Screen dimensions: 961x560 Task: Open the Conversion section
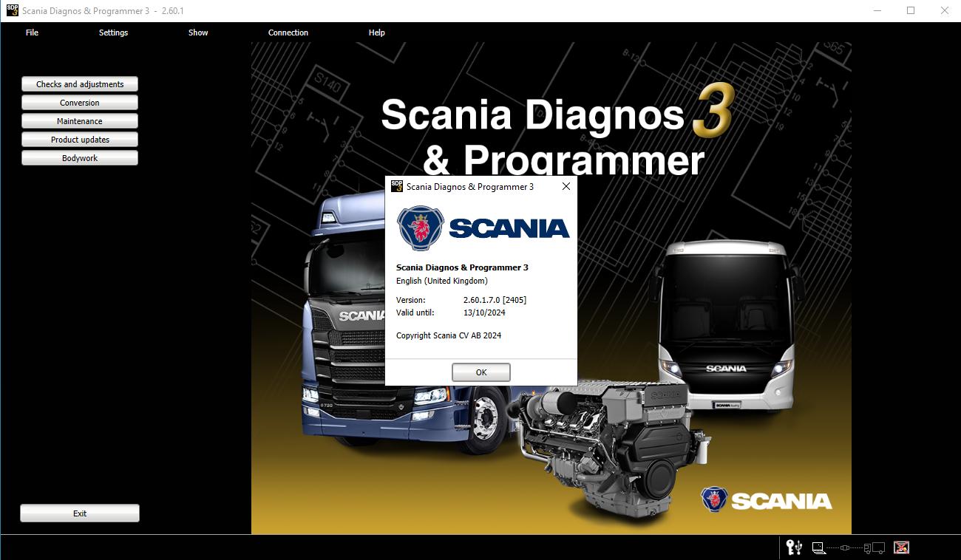click(79, 102)
